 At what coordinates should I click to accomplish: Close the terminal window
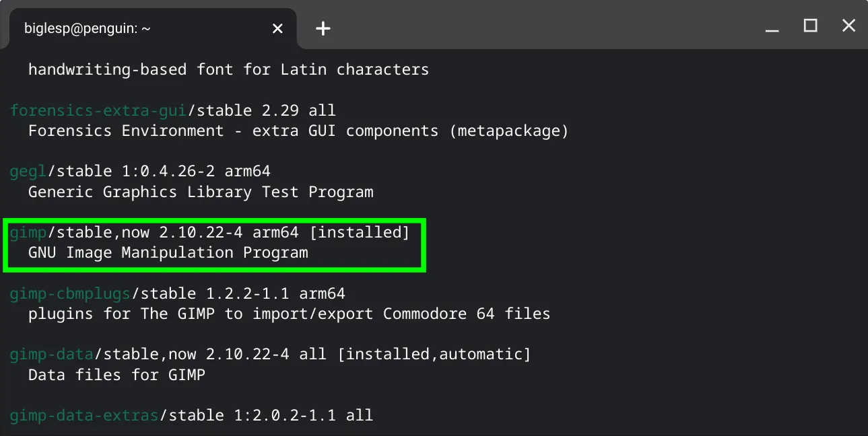tap(849, 26)
